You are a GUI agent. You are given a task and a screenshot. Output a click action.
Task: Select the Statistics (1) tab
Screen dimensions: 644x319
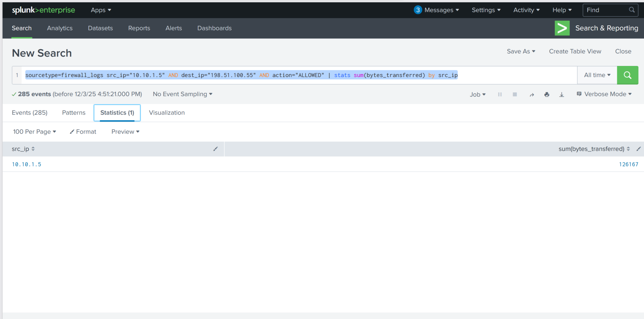coord(117,113)
